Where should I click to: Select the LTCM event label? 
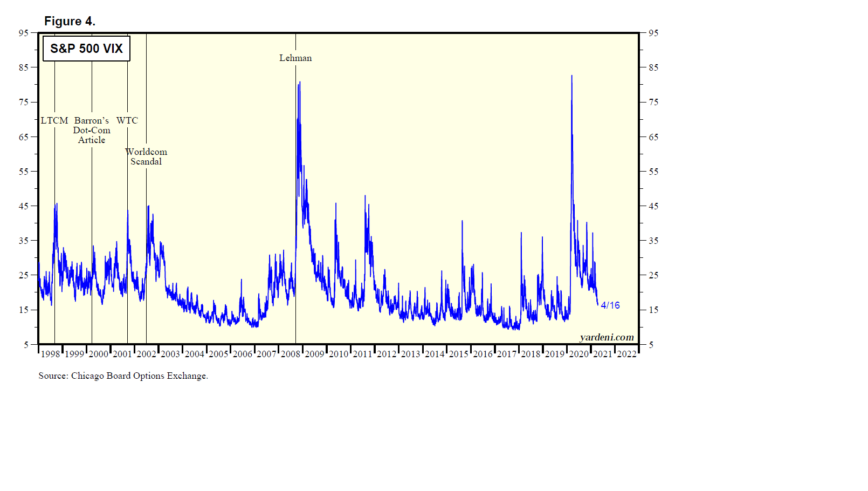click(54, 120)
